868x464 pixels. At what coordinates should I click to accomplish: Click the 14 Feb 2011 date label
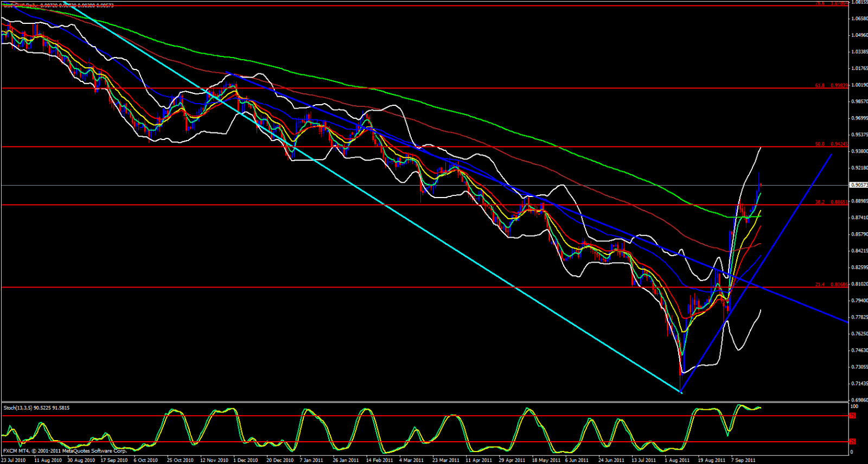pyautogui.click(x=379, y=460)
